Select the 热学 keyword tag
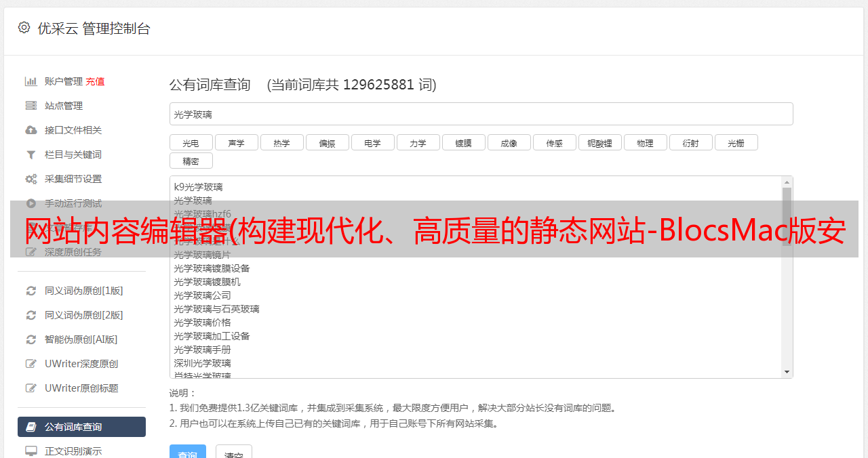This screenshot has width=868, height=458. (x=281, y=142)
